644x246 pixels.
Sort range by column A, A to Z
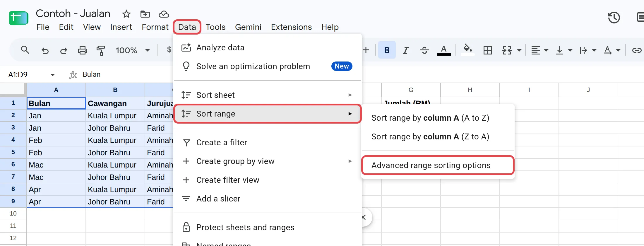point(438,118)
